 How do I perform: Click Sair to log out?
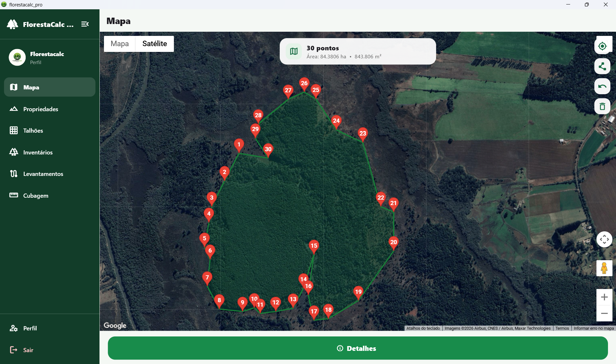tap(50, 350)
